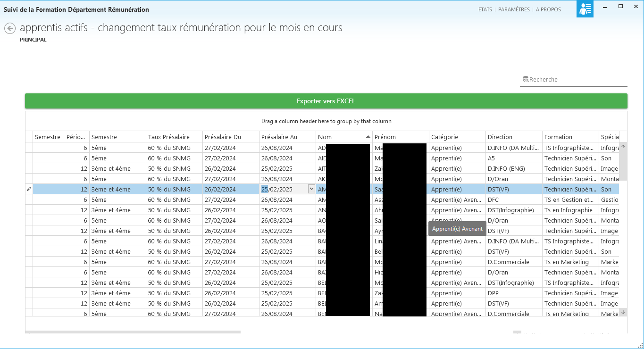Click the pencil edit indicator on selected row
Screen dimensions: 644x349
click(29, 189)
